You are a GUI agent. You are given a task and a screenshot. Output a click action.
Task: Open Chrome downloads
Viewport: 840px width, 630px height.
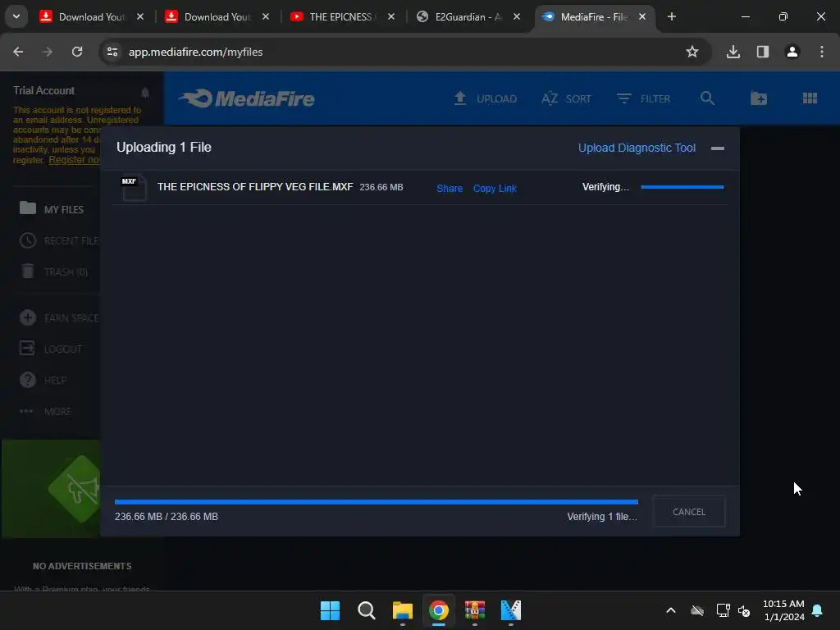733,52
